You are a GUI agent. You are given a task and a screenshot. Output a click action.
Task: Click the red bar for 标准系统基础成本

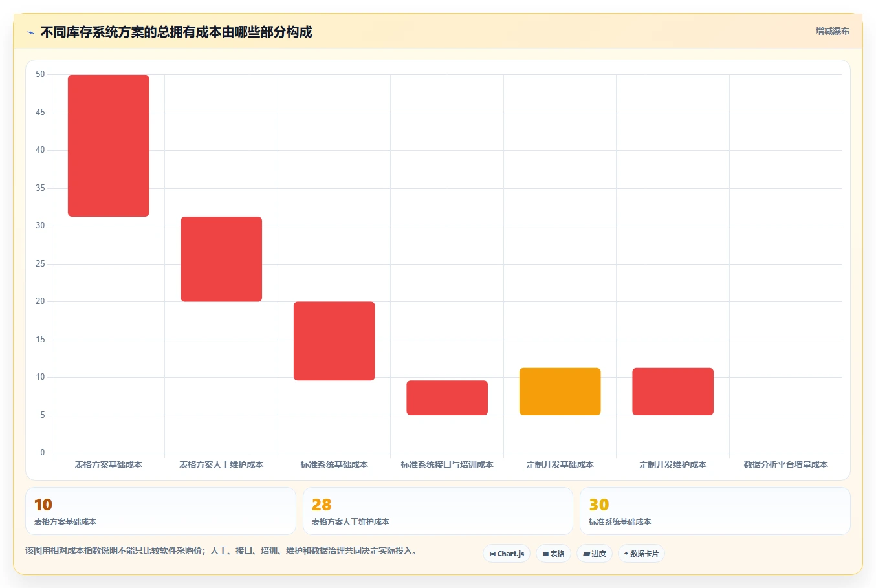[x=334, y=341]
